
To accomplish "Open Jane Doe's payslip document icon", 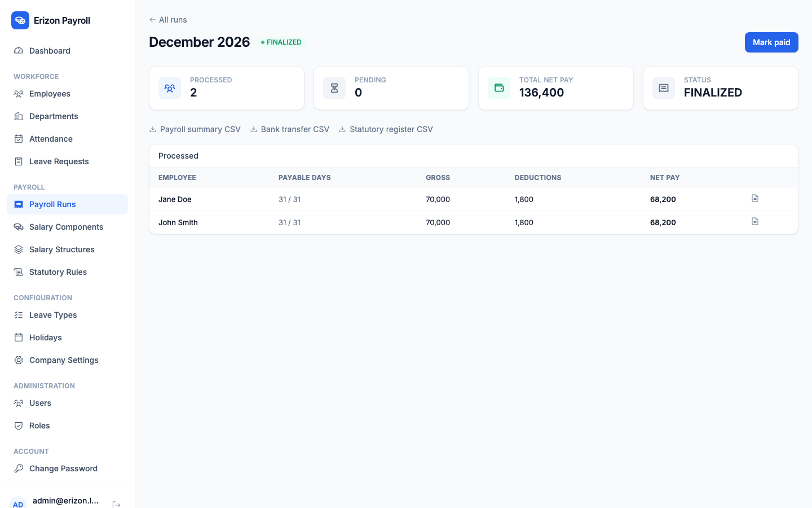I will [x=755, y=198].
